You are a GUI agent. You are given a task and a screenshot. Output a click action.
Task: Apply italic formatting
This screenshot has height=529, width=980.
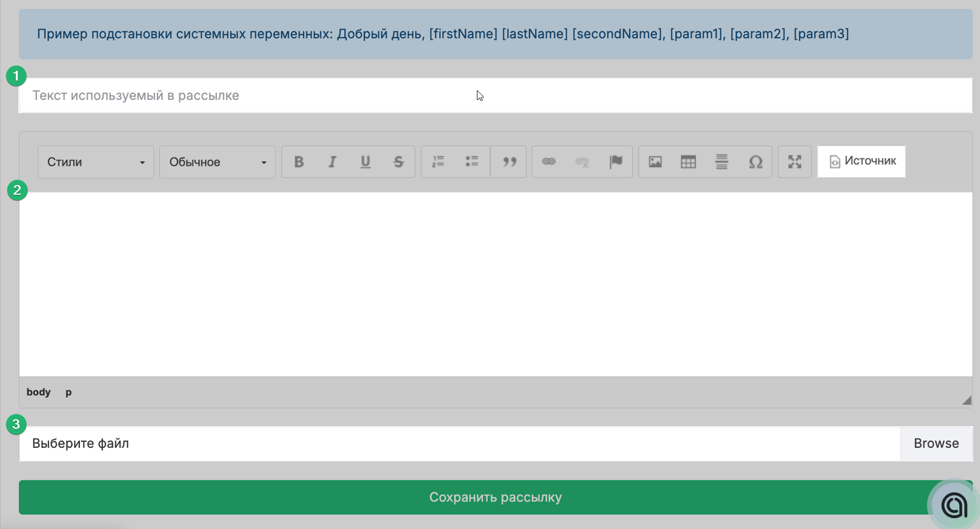click(x=332, y=162)
